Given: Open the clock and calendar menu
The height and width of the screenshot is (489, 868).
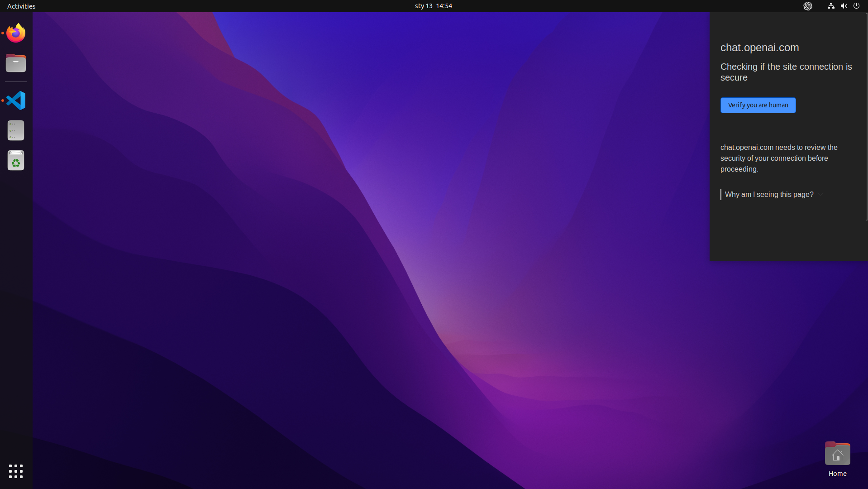Looking at the screenshot, I should (x=434, y=6).
